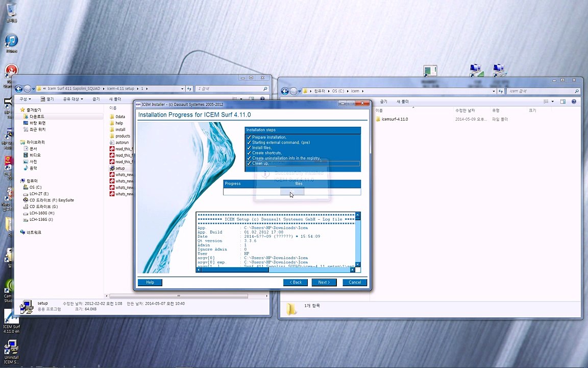The height and width of the screenshot is (368, 588).
Task: Jump to icem-4.11 setup breadcrumb
Action: tap(120, 88)
